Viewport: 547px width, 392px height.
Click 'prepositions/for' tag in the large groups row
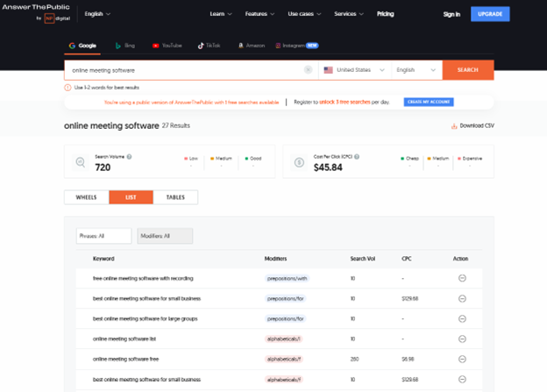pos(286,319)
